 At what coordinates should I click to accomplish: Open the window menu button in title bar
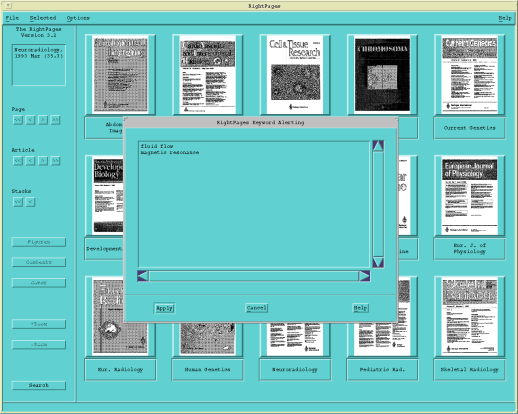(9, 6)
